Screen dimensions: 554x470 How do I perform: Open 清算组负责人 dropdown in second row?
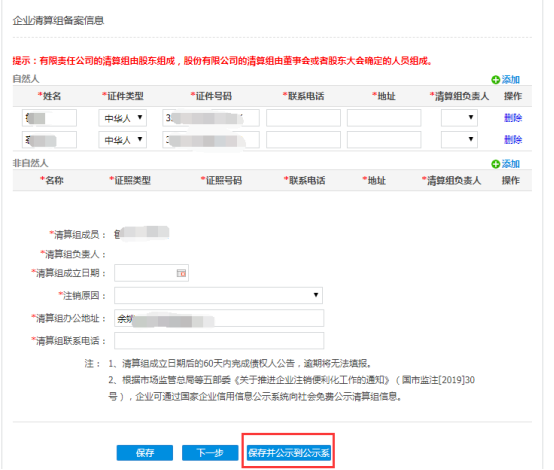[459, 140]
